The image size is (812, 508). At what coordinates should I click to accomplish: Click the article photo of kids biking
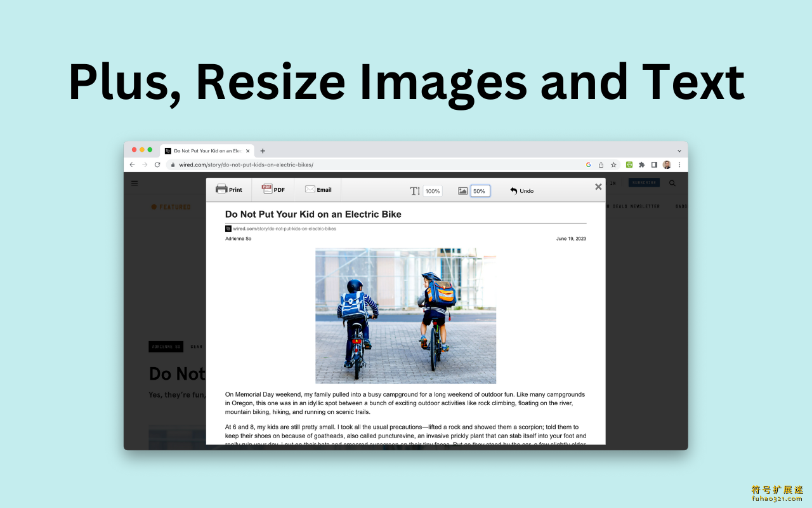406,316
